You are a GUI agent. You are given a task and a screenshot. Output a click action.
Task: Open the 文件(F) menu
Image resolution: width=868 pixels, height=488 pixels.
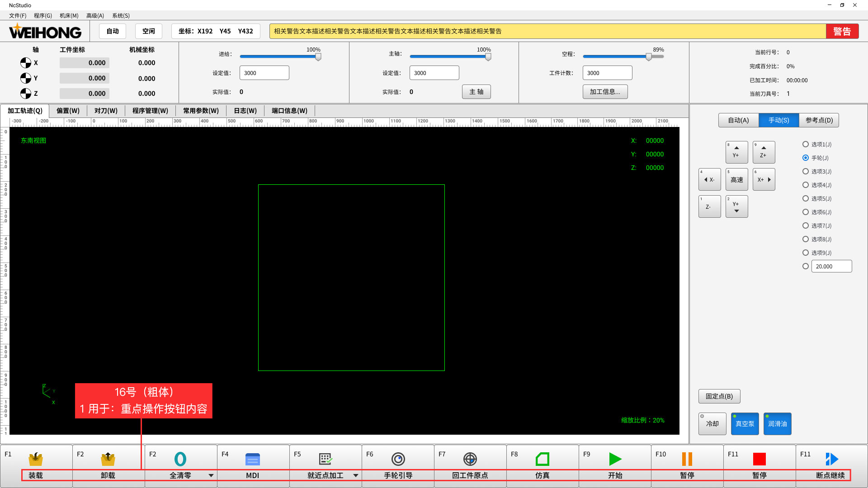tap(18, 15)
